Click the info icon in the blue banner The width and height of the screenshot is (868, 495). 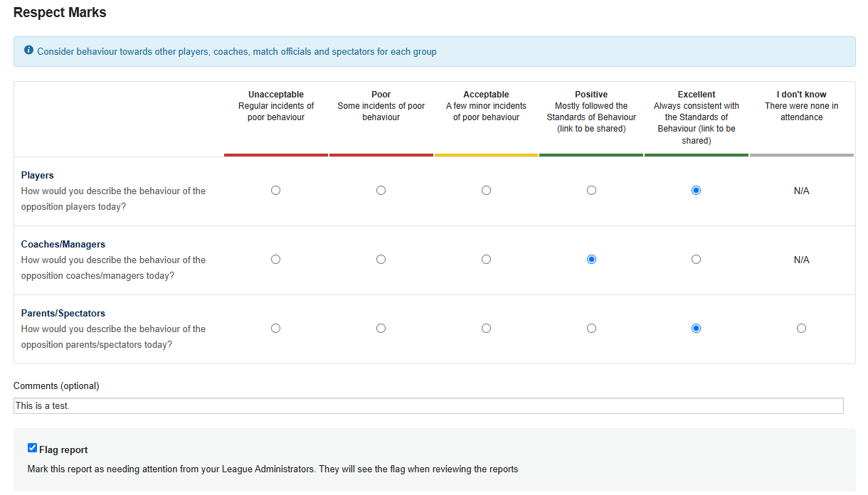(x=28, y=50)
